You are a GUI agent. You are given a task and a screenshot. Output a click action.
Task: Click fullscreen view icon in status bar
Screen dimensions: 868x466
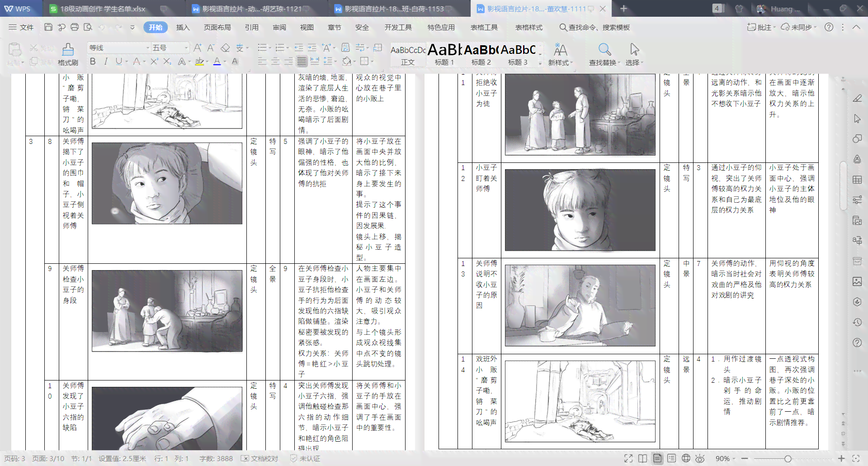(x=628, y=459)
